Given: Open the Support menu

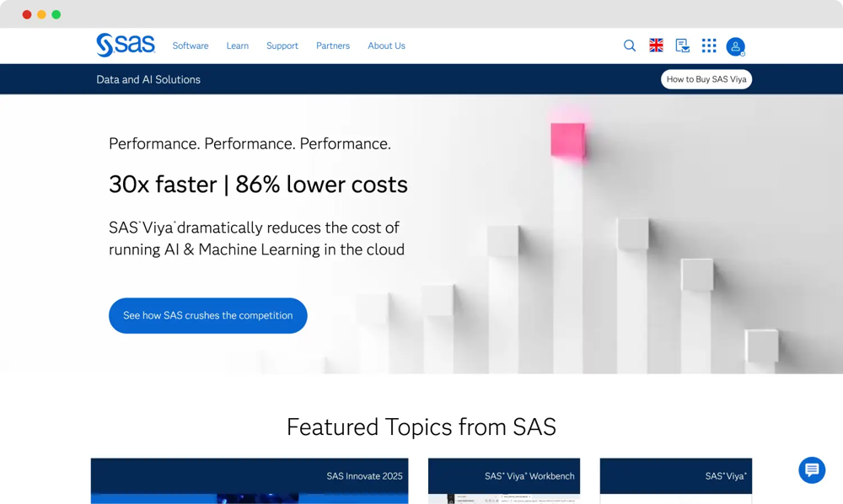Looking at the screenshot, I should pos(282,46).
